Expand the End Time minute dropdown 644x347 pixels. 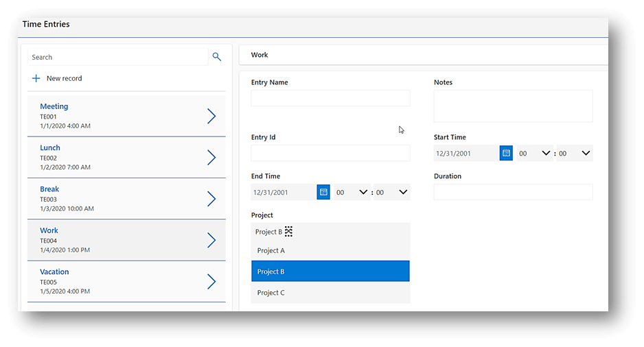393,193
